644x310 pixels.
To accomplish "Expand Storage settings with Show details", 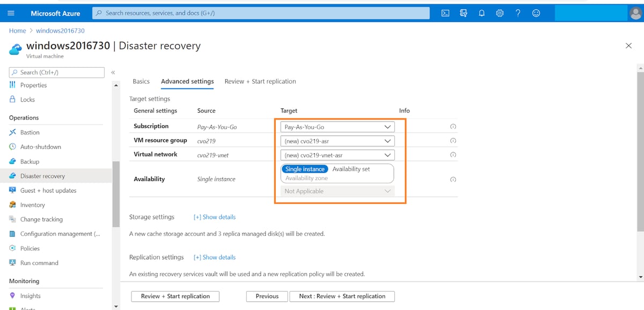I will coord(214,217).
